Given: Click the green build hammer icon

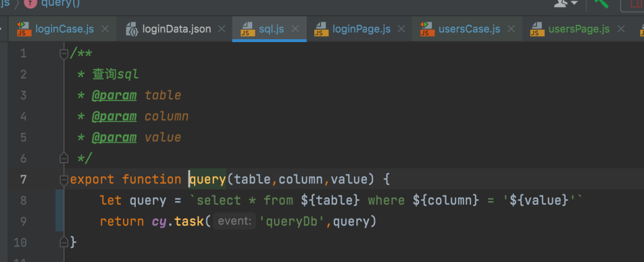Looking at the screenshot, I should pyautogui.click(x=601, y=3).
